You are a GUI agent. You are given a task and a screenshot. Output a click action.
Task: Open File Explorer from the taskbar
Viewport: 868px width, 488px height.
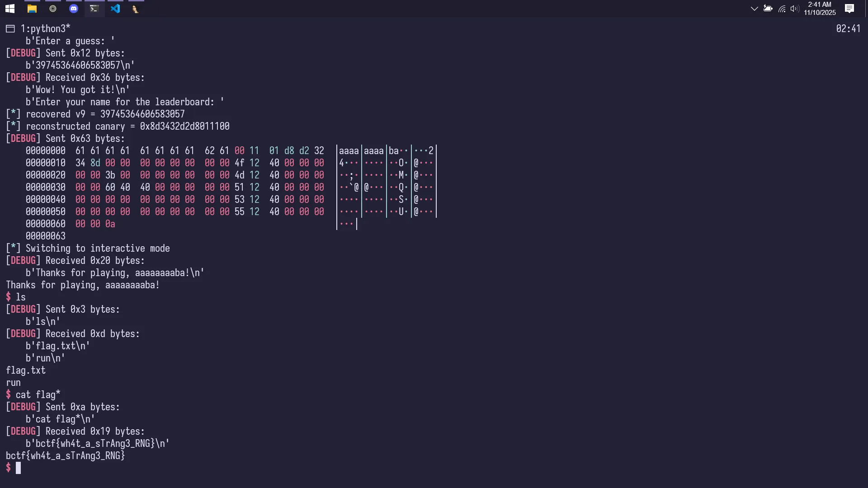[32, 9]
